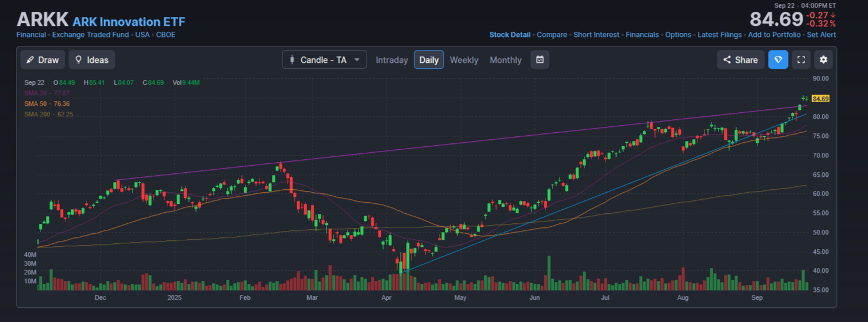The height and width of the screenshot is (322, 868).
Task: Open the calendar date range icon
Action: point(540,60)
